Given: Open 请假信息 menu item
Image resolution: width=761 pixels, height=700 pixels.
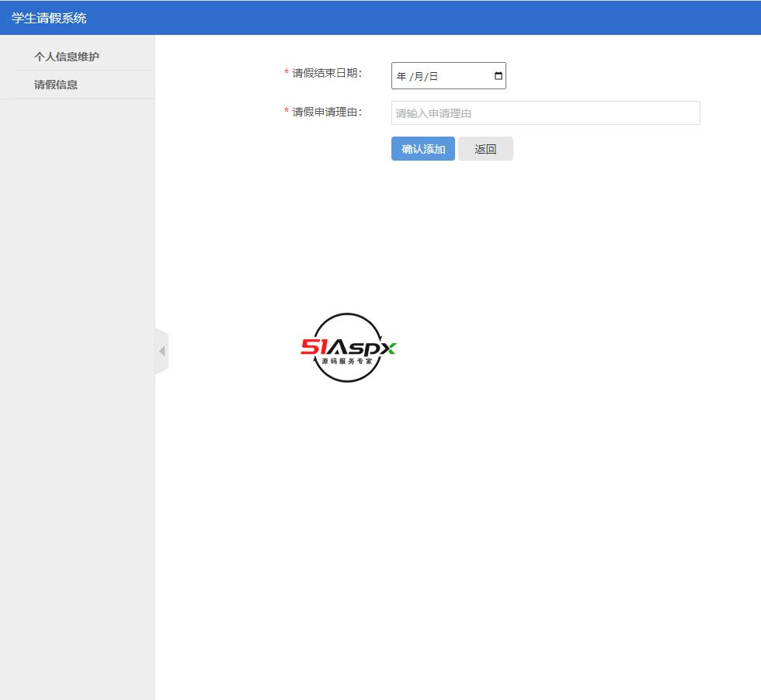Looking at the screenshot, I should coord(56,85).
